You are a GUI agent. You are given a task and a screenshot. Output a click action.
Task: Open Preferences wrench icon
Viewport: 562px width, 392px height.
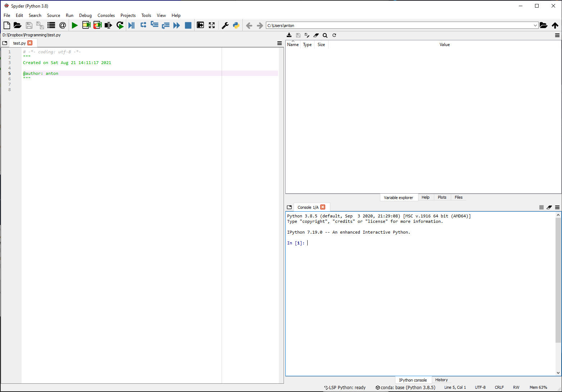point(225,25)
